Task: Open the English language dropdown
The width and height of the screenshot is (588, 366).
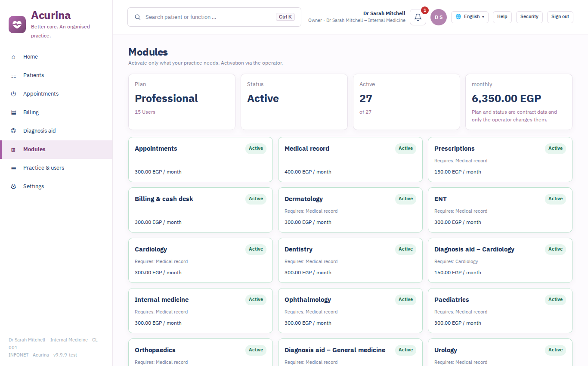Action: (x=470, y=17)
